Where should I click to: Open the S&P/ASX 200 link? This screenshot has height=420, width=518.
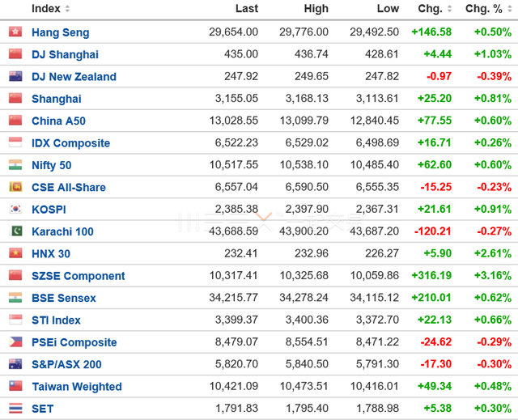(x=66, y=364)
